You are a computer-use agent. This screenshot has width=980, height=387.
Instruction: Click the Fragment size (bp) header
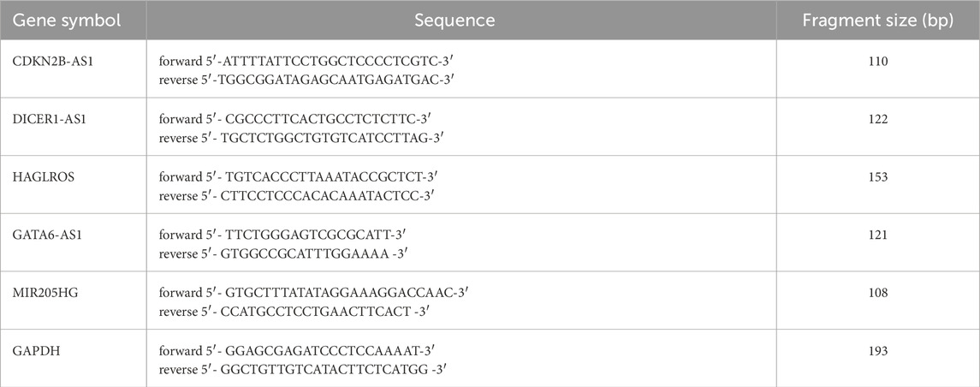pos(877,20)
